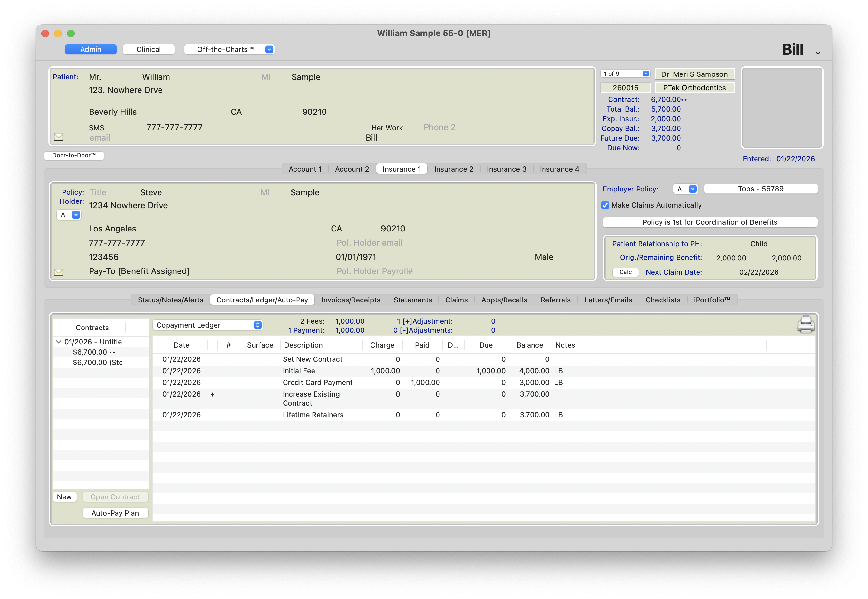Image resolution: width=868 pixels, height=599 pixels.
Task: Switch to the Insurance 2 tab
Action: pyautogui.click(x=454, y=169)
